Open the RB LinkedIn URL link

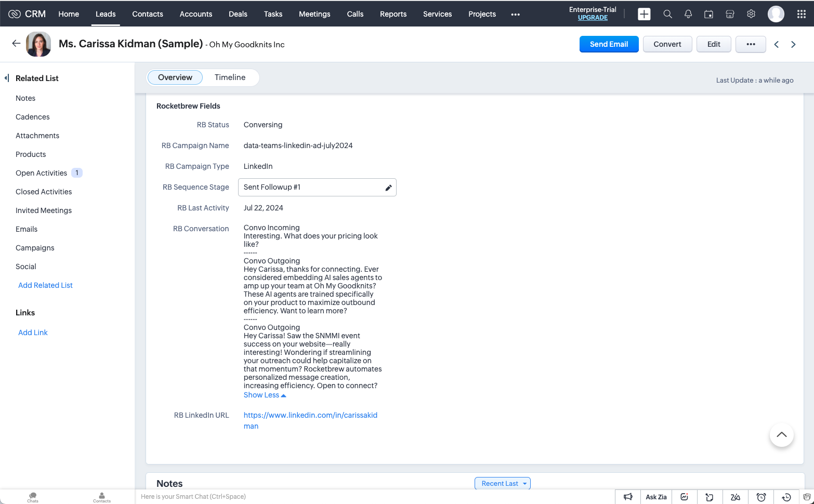tap(310, 420)
